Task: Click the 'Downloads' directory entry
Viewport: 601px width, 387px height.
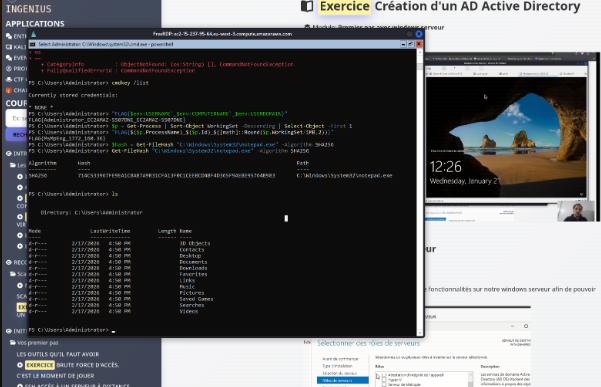Action: tap(194, 268)
